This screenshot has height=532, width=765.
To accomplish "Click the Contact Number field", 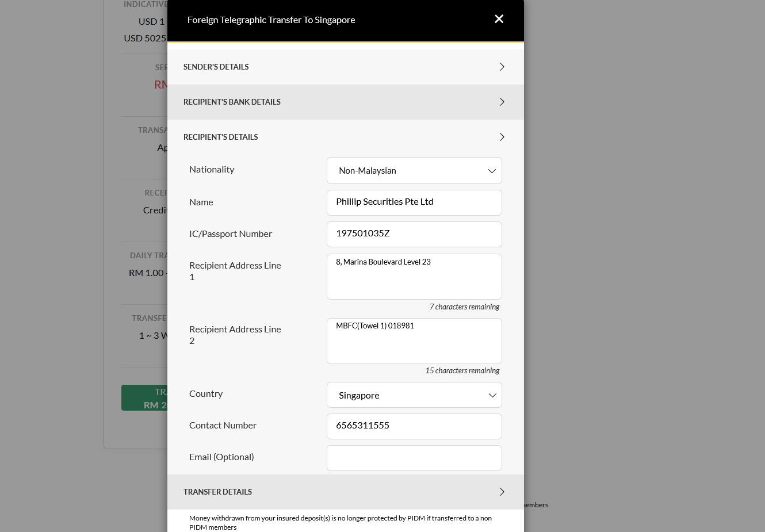I will pos(414,426).
